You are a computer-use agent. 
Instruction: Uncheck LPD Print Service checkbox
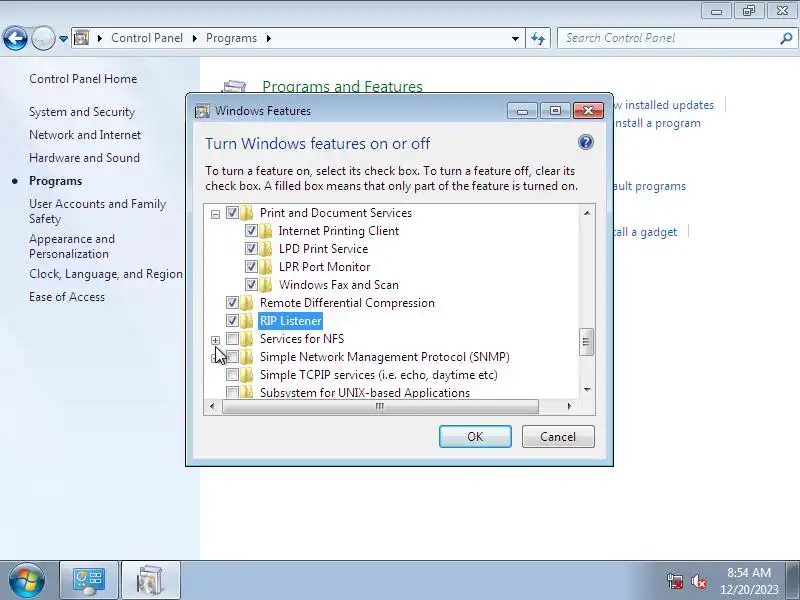click(x=251, y=248)
